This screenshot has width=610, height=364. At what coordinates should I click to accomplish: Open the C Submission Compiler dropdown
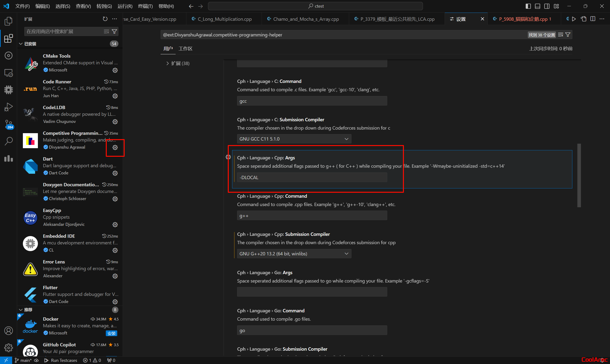(294, 139)
